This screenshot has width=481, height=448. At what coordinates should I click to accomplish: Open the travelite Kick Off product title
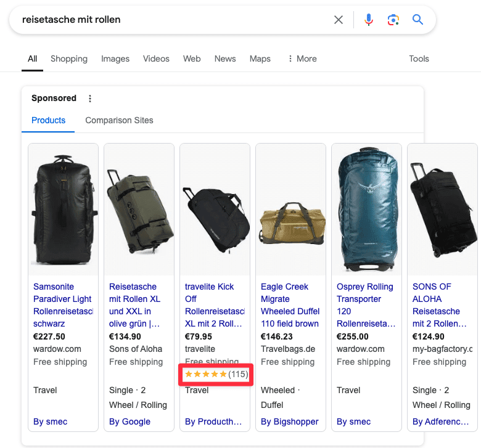pyautogui.click(x=215, y=305)
